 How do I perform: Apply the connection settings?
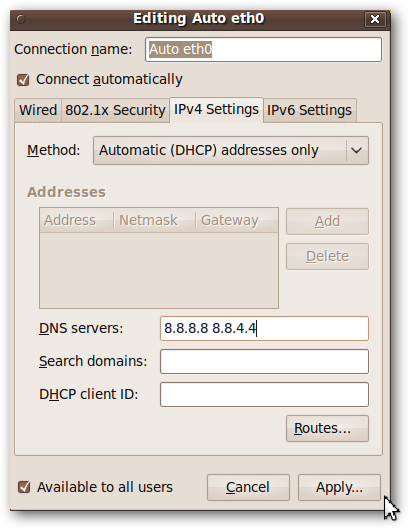(x=339, y=488)
